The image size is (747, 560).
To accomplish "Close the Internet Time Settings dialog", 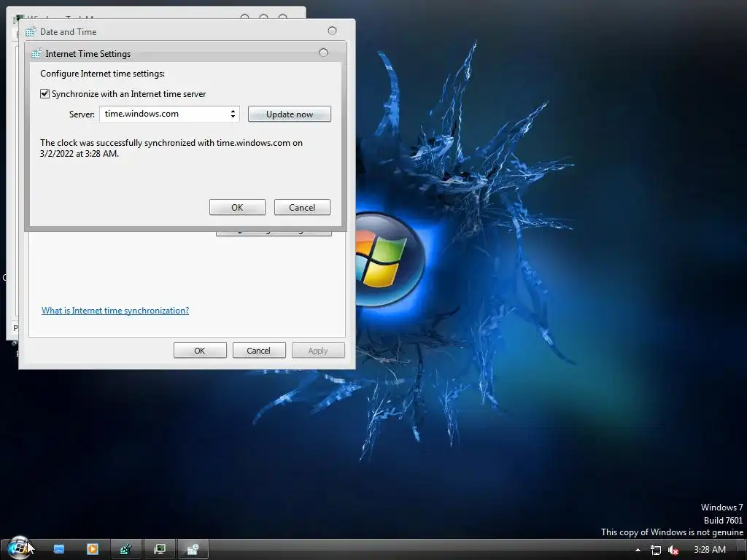I will (323, 52).
